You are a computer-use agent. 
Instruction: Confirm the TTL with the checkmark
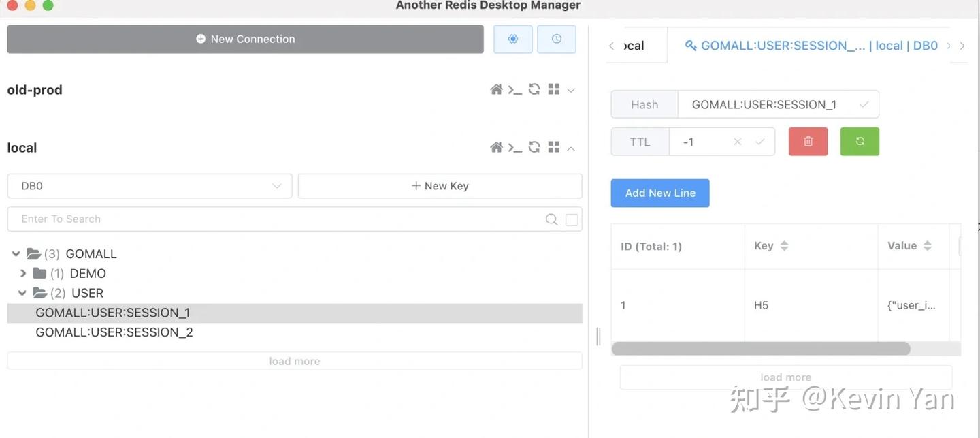click(x=759, y=141)
